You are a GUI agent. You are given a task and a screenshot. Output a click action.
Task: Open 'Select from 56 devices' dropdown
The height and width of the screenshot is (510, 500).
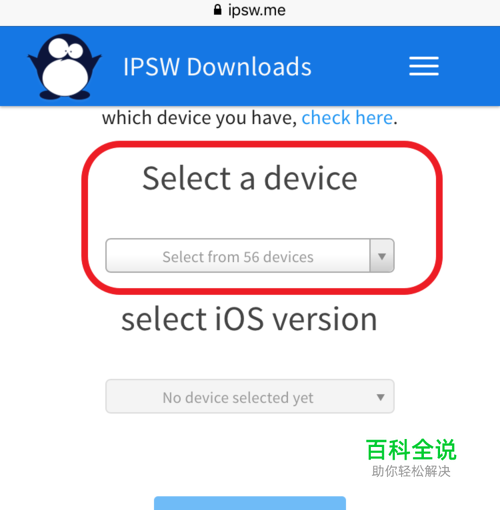[250, 256]
